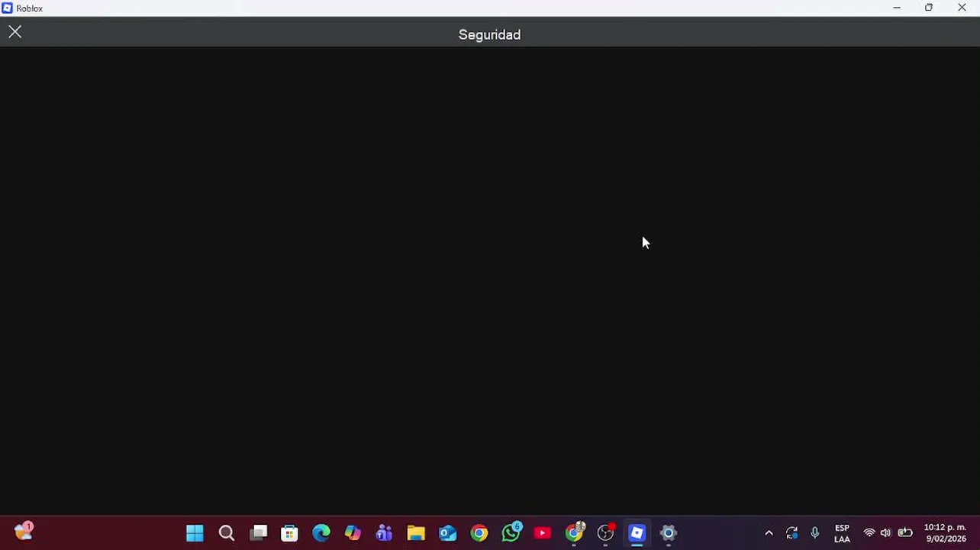
Task: Open the ESP LAA language switcher
Action: point(842,533)
